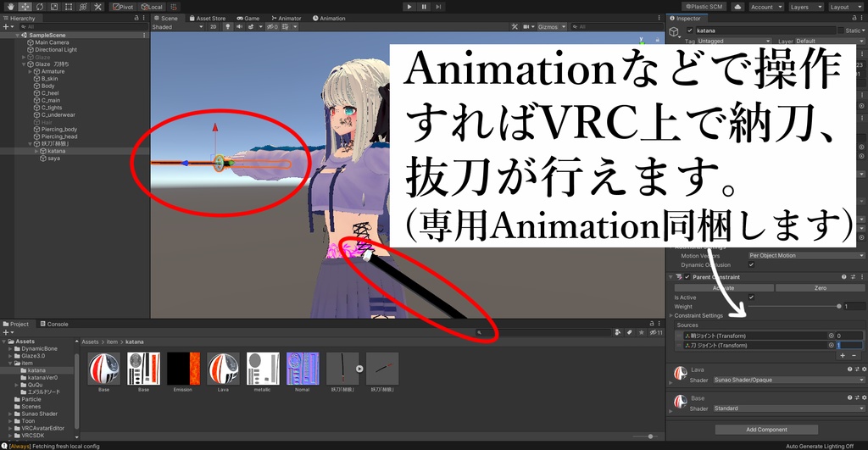
Task: Click the Zero button
Action: point(820,288)
